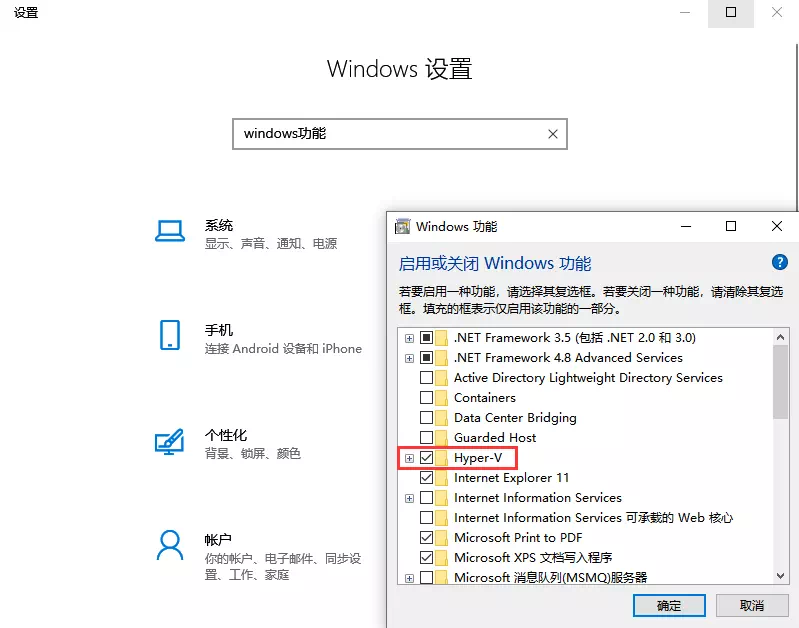Enable Active Directory Lightweight Directory Services checkbox
Viewport: 799px width, 628px height.
coord(427,378)
